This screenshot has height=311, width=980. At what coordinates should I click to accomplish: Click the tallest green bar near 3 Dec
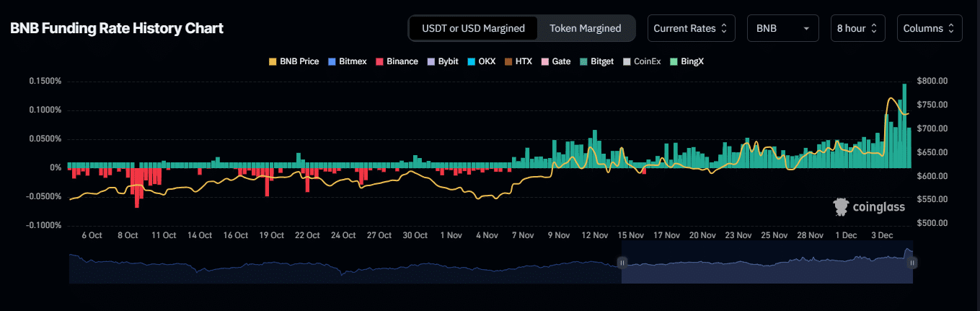click(904, 126)
